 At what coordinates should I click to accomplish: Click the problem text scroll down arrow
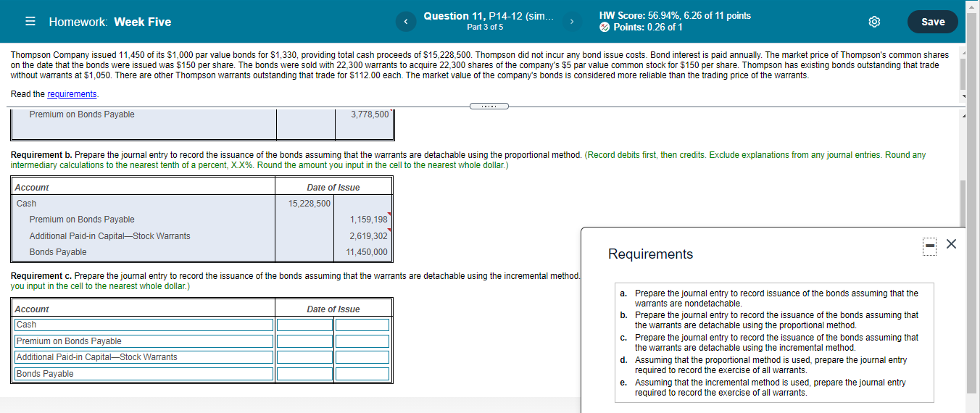click(963, 96)
